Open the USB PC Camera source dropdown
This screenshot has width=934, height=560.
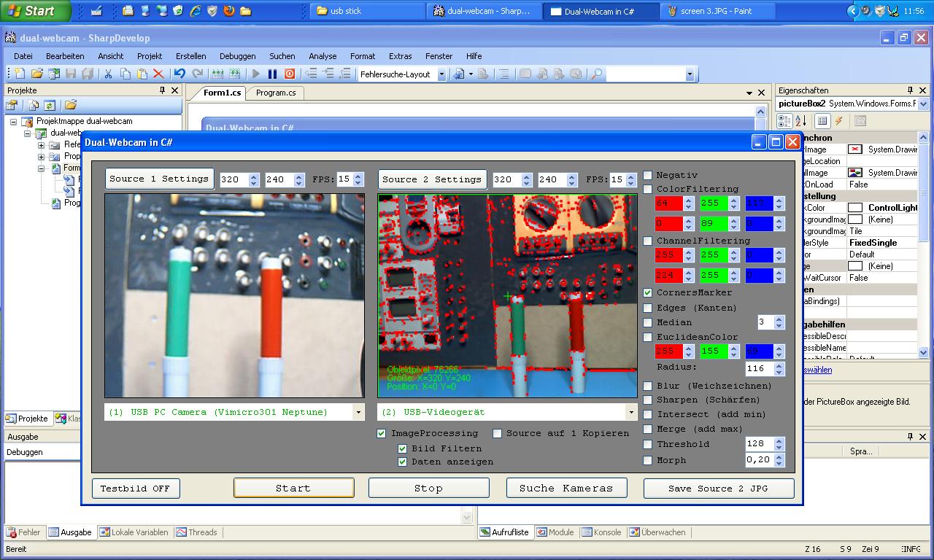coord(358,412)
